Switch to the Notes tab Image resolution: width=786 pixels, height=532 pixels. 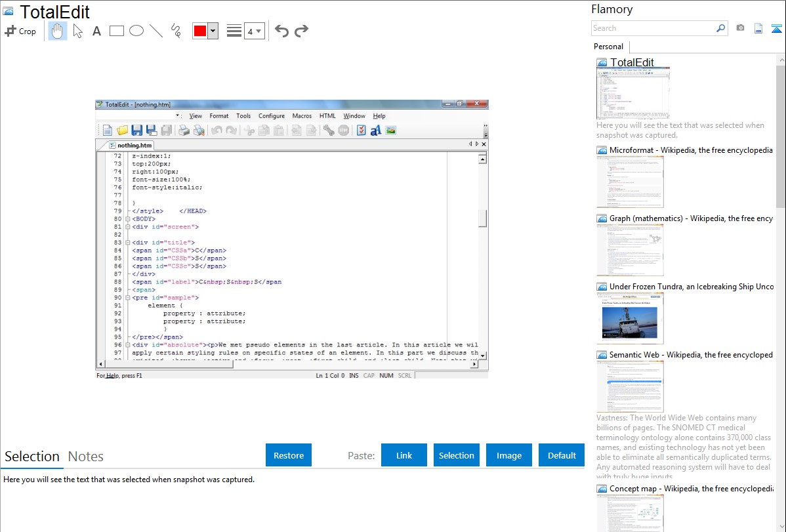pyautogui.click(x=85, y=457)
